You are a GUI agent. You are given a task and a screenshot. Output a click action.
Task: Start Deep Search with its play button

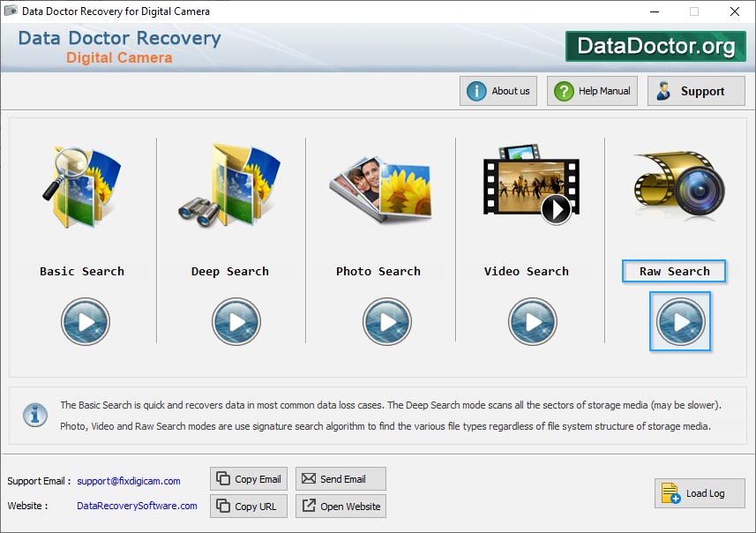pyautogui.click(x=236, y=322)
